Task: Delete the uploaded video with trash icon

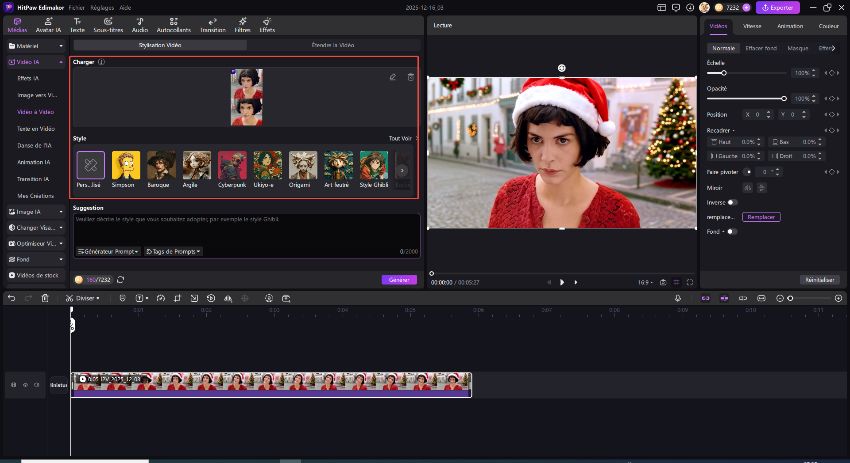Action: point(410,77)
